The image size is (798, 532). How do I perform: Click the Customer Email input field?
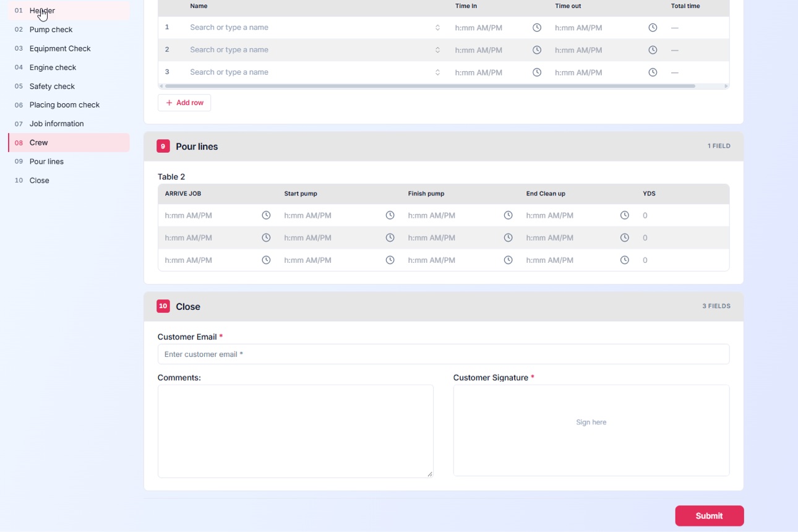444,354
